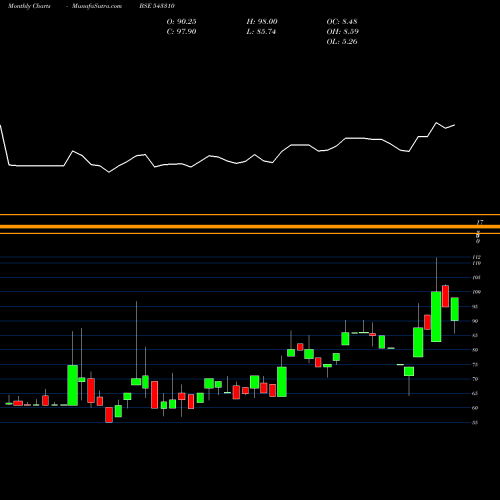Click the '65' price axis label

475,393
